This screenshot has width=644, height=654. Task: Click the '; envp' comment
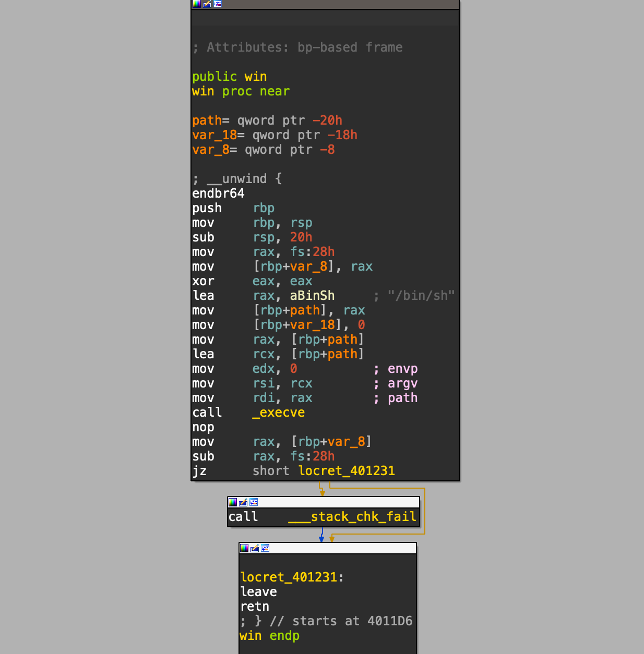click(x=396, y=369)
